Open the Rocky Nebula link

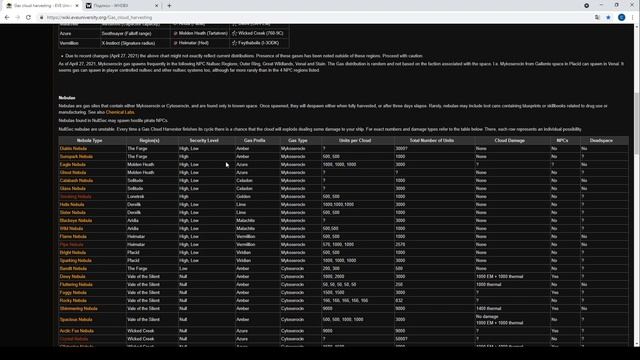pyautogui.click(x=73, y=300)
